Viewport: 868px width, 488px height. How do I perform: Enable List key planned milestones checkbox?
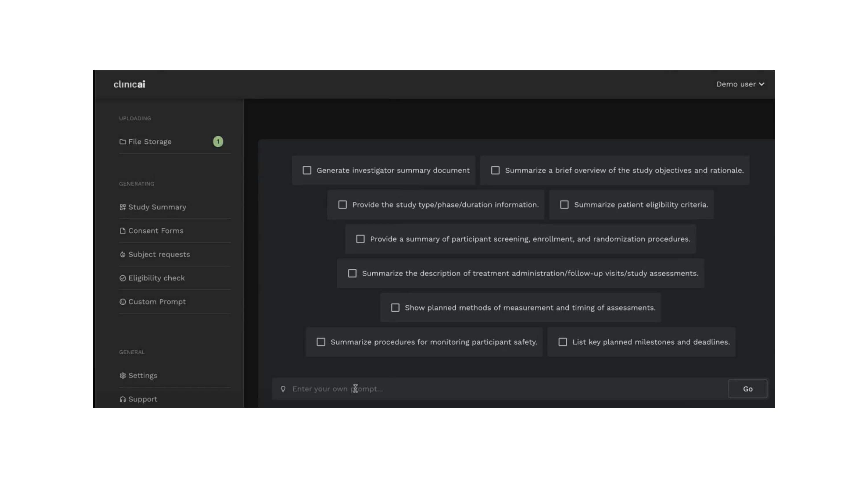click(x=562, y=342)
